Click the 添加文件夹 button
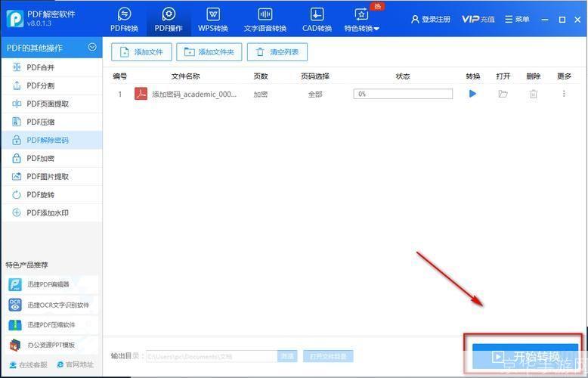The height and width of the screenshot is (378, 588). click(x=209, y=52)
